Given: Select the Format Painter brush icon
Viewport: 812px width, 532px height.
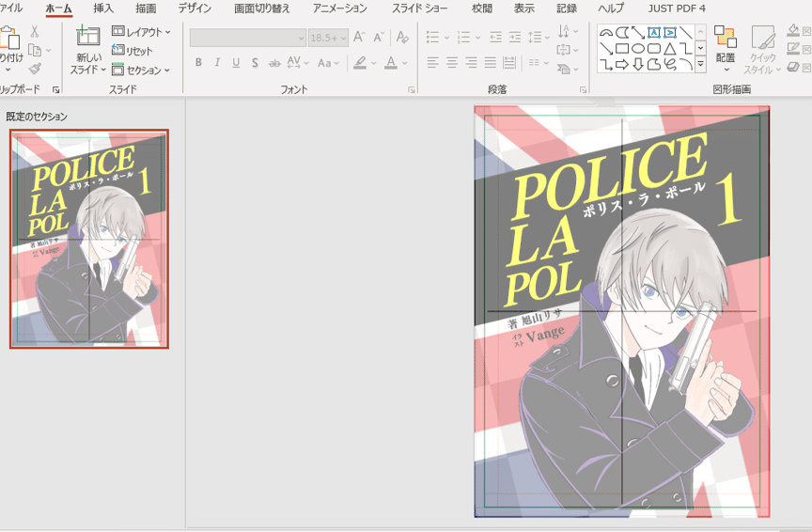Looking at the screenshot, I should tap(35, 69).
